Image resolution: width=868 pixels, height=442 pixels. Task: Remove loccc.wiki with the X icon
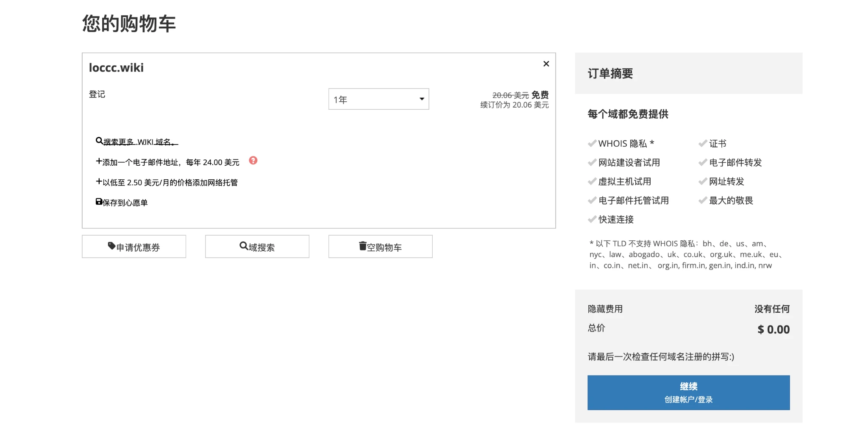coord(546,64)
